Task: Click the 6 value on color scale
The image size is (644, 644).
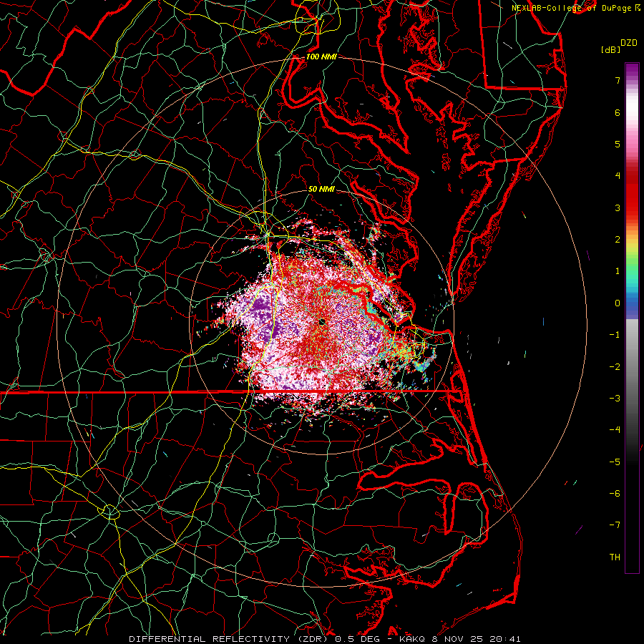Action: 618,112
